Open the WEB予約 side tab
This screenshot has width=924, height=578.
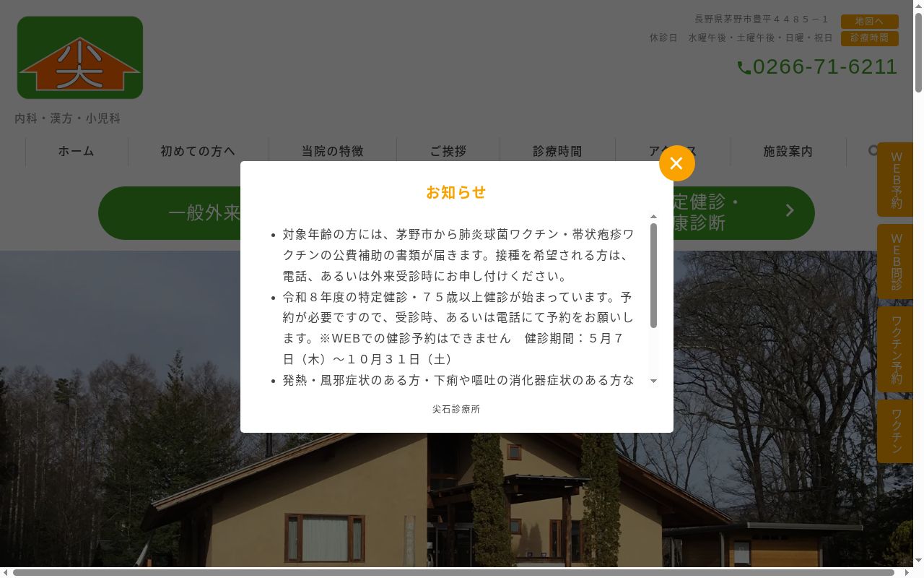[895, 180]
